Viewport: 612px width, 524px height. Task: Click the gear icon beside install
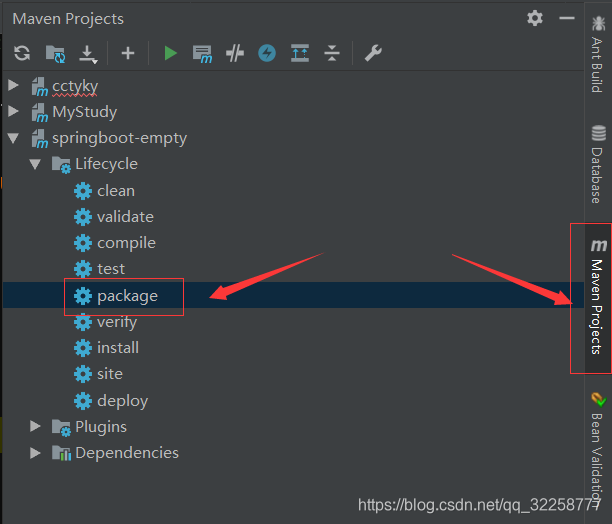click(x=83, y=348)
